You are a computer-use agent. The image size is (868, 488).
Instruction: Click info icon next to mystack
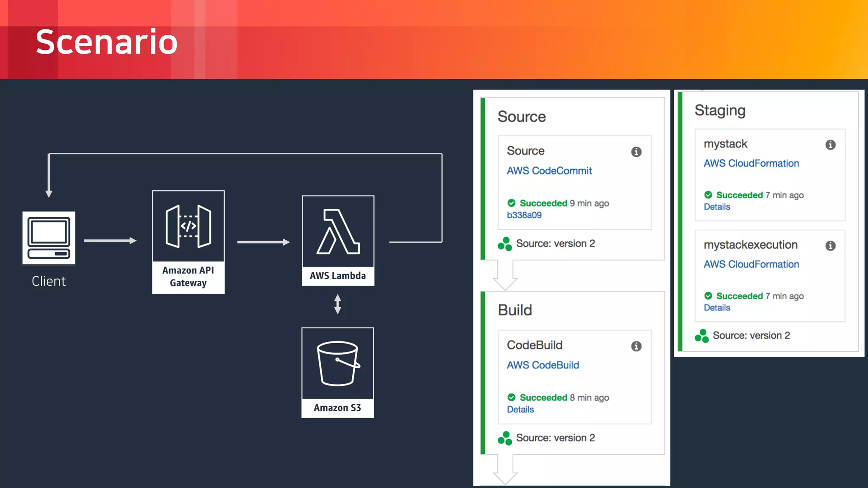[830, 145]
